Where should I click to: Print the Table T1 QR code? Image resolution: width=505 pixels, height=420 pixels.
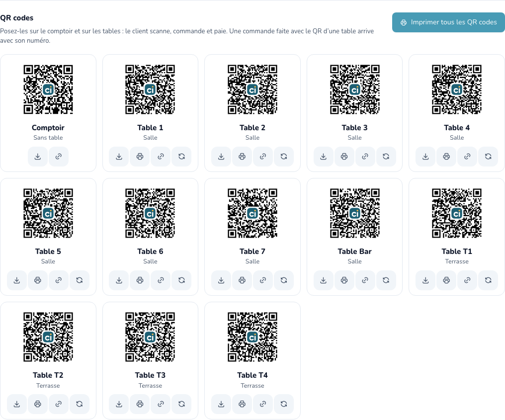[446, 280]
